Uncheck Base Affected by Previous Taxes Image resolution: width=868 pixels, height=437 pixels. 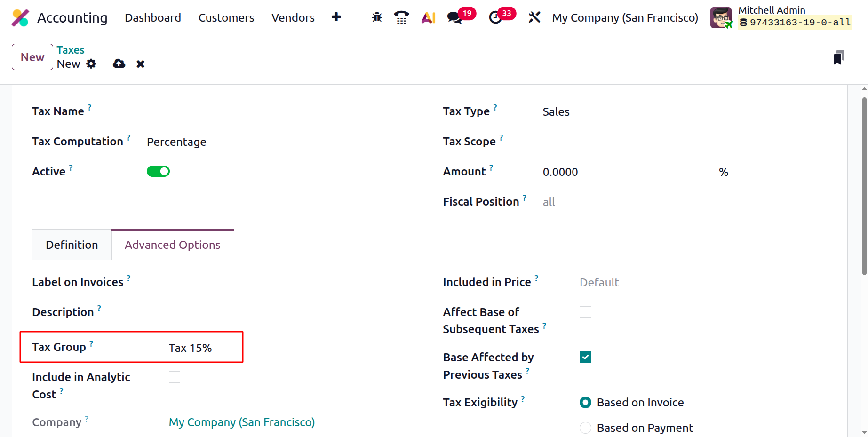click(585, 357)
